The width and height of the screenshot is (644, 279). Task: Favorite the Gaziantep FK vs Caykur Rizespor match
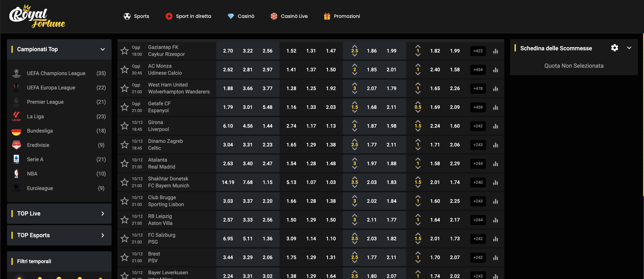(125, 51)
